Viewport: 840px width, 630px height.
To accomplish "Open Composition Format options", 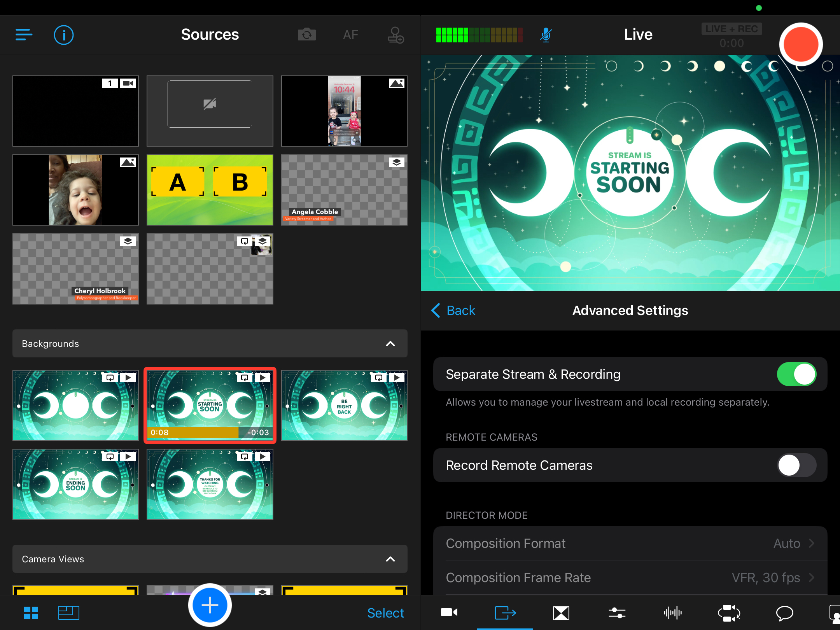I will coord(630,543).
